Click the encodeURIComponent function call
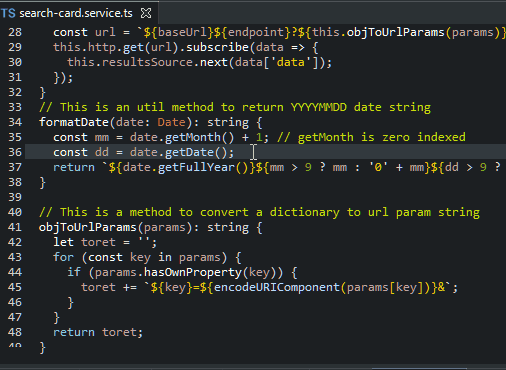Screen dimensions: 506x370 point(277,287)
